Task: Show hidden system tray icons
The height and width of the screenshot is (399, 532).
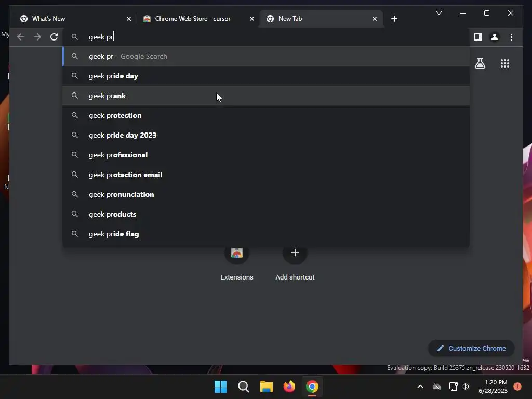Action: 420,387
